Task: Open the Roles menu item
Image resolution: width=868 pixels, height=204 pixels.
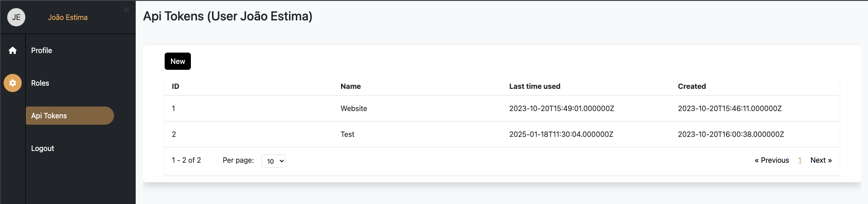Action: (x=40, y=83)
